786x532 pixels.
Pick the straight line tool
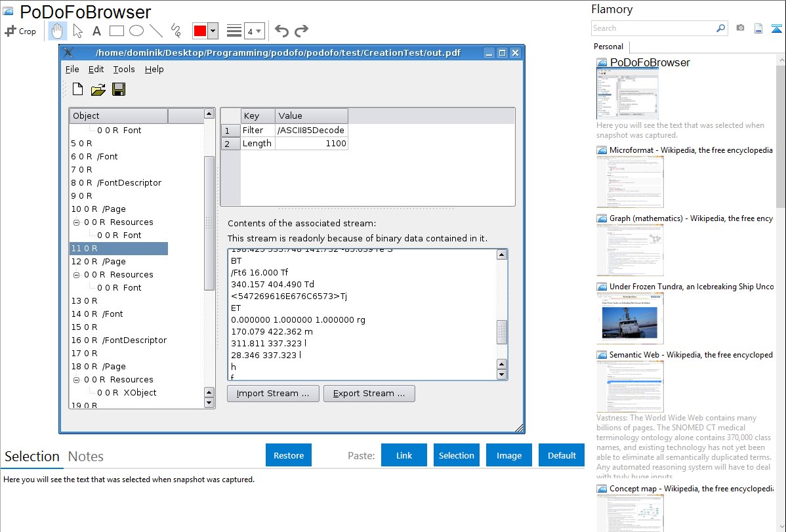pos(156,31)
